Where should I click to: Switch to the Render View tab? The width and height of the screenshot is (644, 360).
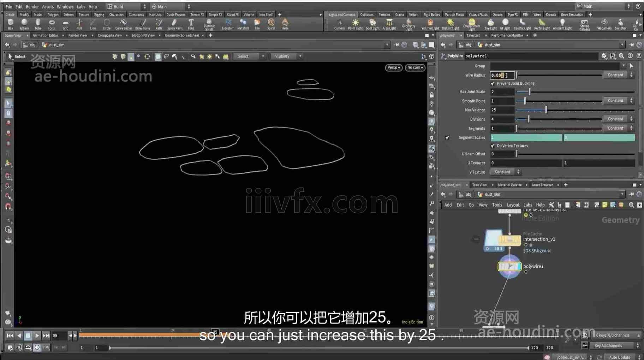coord(77,35)
